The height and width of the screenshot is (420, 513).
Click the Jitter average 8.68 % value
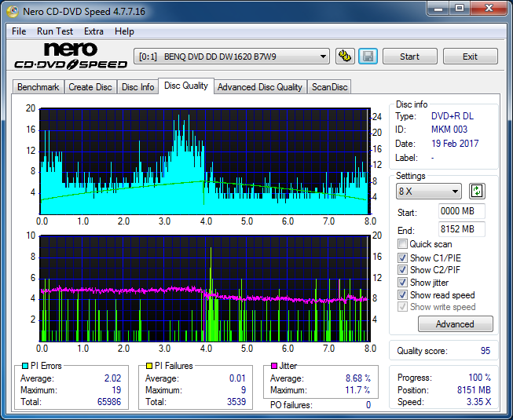point(358,378)
